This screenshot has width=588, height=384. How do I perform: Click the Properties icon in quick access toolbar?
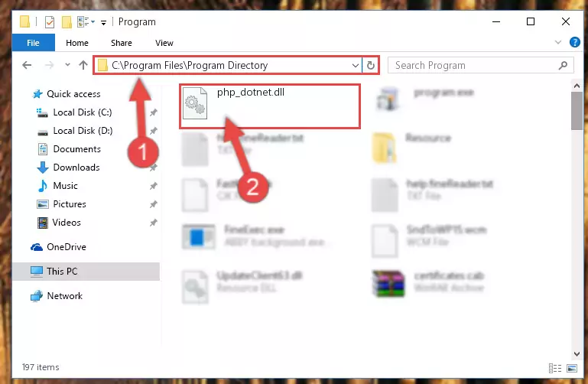(50, 22)
